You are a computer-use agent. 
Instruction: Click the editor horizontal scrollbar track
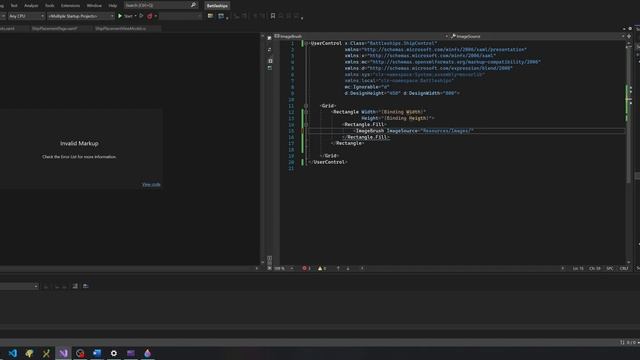pos(461,269)
